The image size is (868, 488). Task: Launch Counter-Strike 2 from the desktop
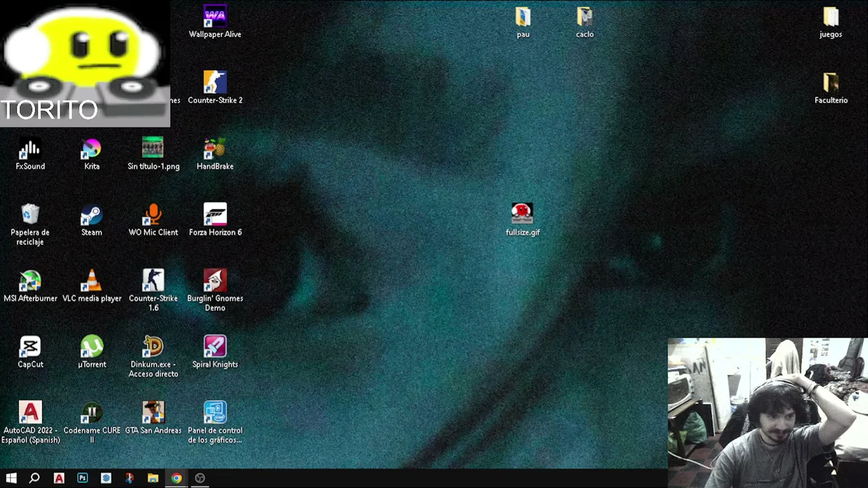pos(215,87)
